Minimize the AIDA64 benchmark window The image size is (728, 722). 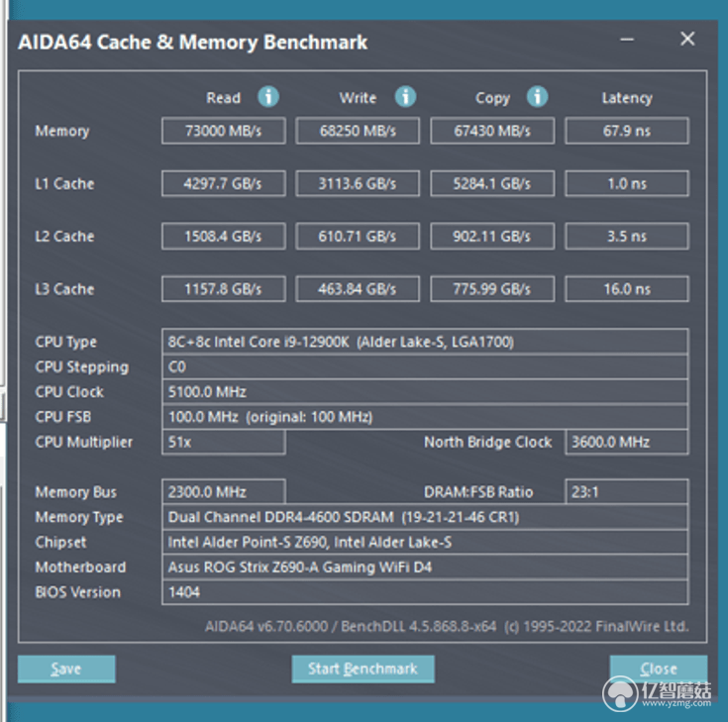click(627, 40)
